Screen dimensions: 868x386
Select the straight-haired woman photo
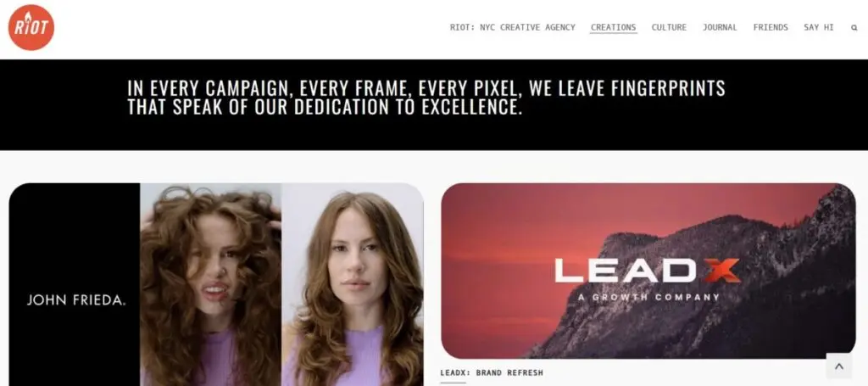(353, 285)
